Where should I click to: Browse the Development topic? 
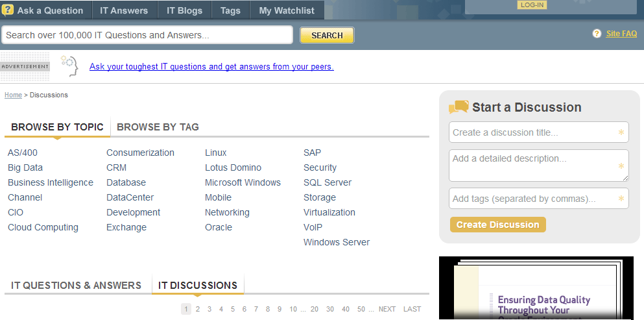point(134,212)
